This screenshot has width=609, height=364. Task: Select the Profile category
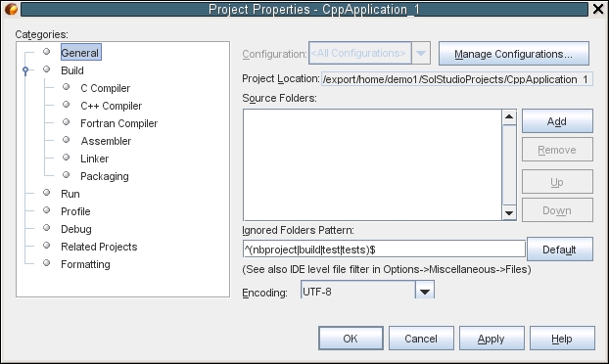[75, 211]
